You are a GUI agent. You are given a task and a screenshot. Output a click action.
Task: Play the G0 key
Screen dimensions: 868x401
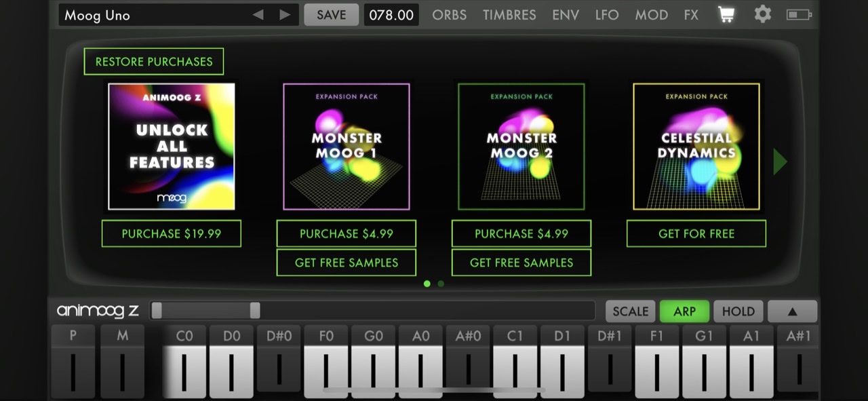tap(373, 362)
